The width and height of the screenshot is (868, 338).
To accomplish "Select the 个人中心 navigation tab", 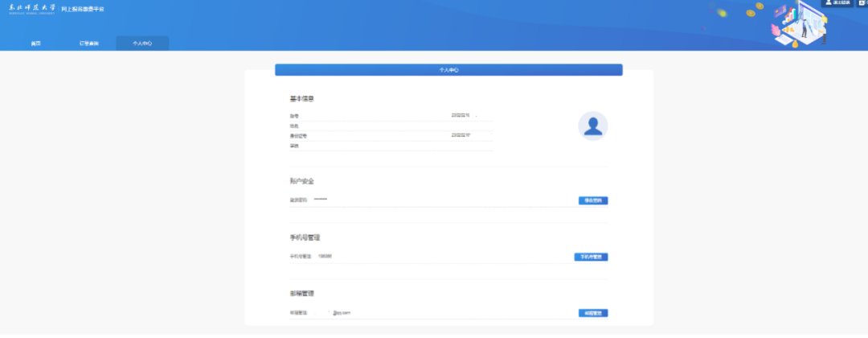I will pos(142,43).
